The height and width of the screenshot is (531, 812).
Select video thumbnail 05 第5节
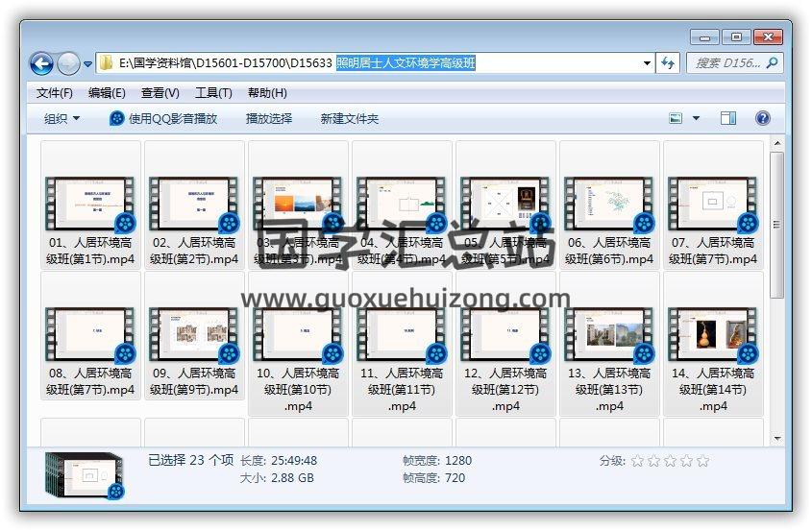tap(505, 204)
